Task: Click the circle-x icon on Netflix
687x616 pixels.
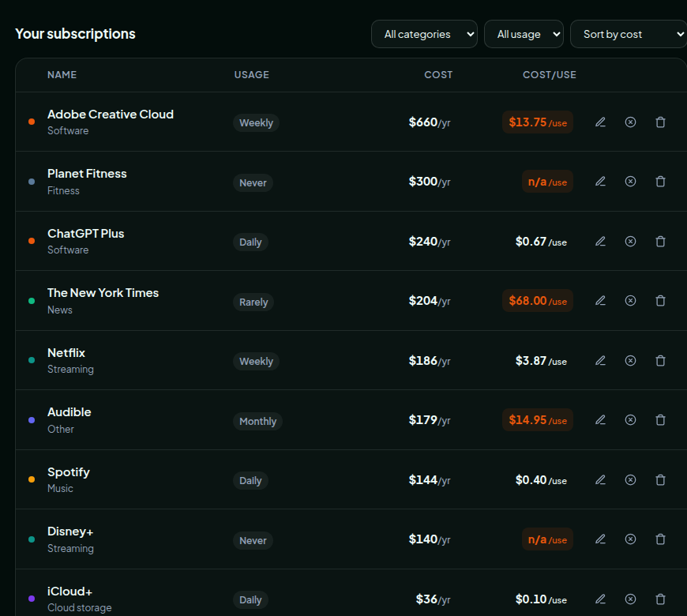Action: [x=630, y=361]
